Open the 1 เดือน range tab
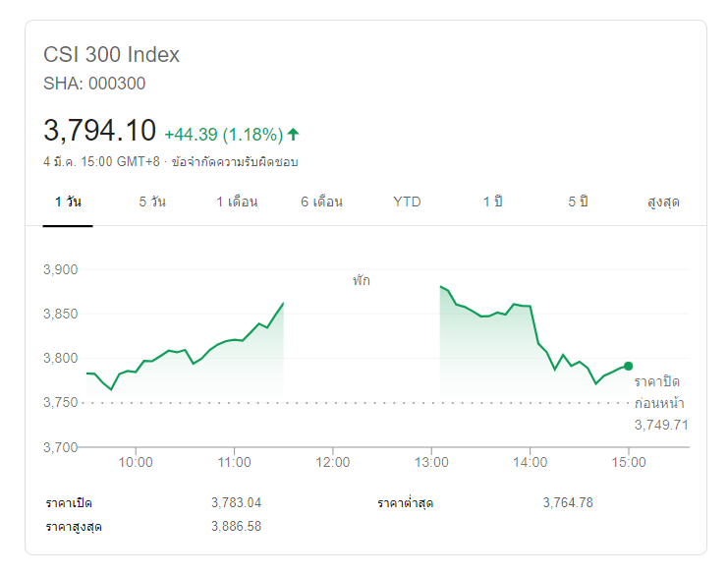The height and width of the screenshot is (576, 728). click(x=237, y=202)
